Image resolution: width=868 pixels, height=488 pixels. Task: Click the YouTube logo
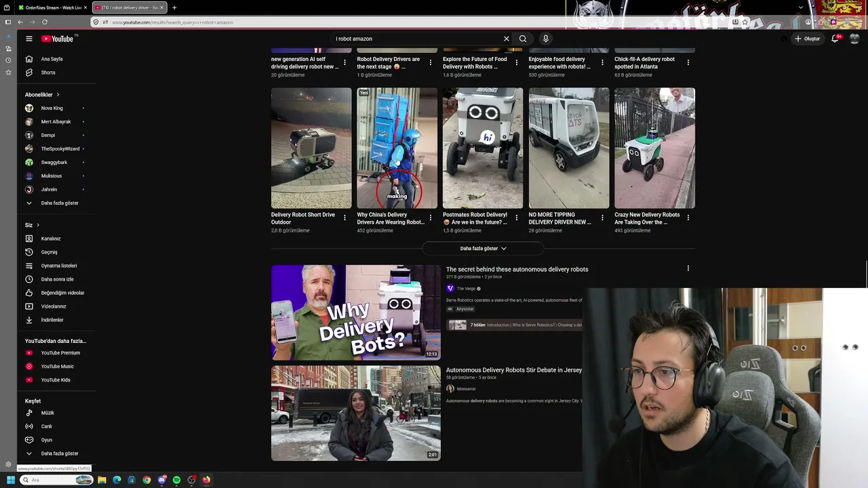(57, 39)
